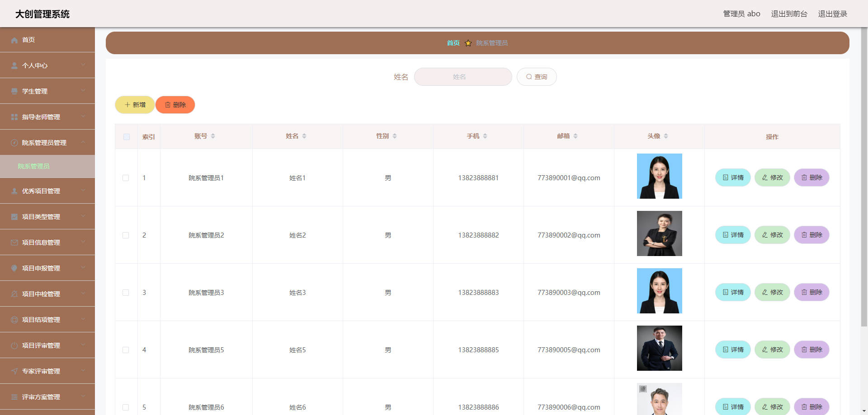
Task: Click the icon beside 项目申报管理
Action: (14, 269)
